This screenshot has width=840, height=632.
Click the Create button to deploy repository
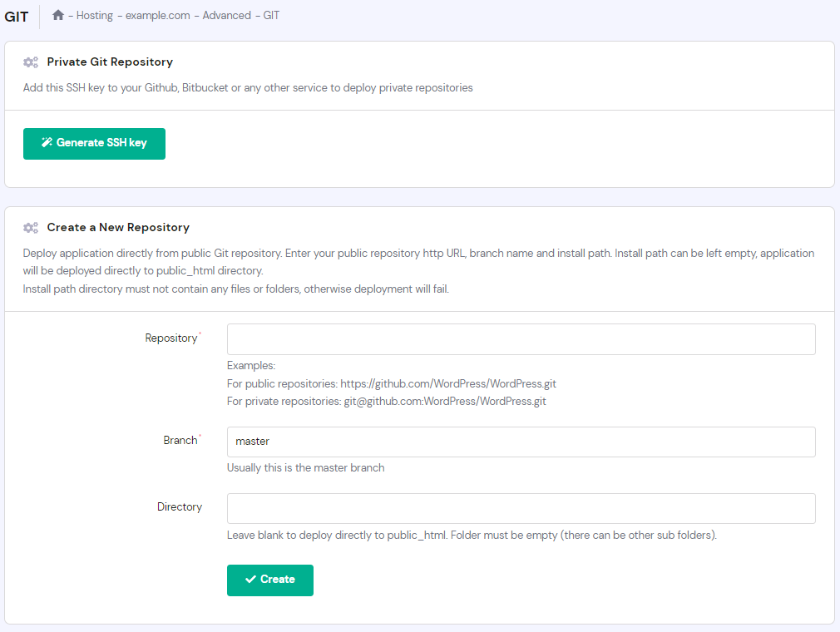tap(269, 580)
